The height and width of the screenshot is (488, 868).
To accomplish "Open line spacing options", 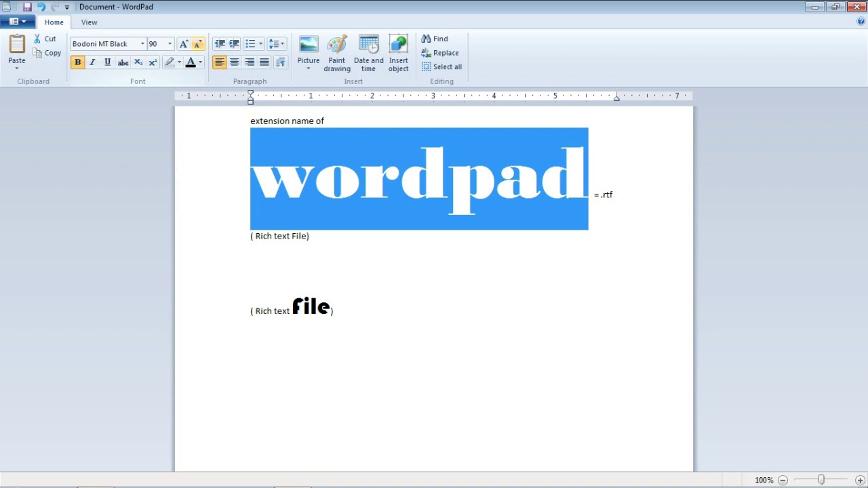I will (x=276, y=44).
